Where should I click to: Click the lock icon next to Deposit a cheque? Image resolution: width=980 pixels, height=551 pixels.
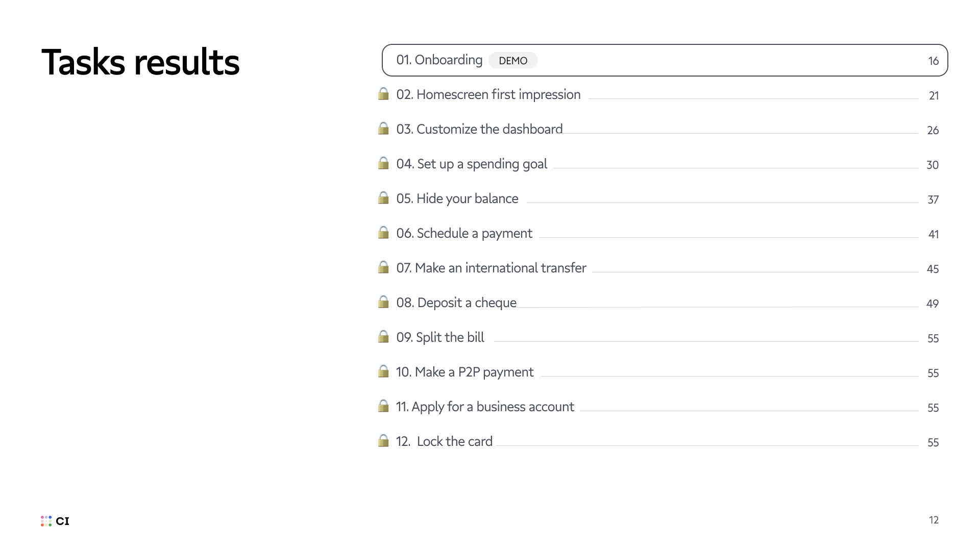(x=383, y=302)
